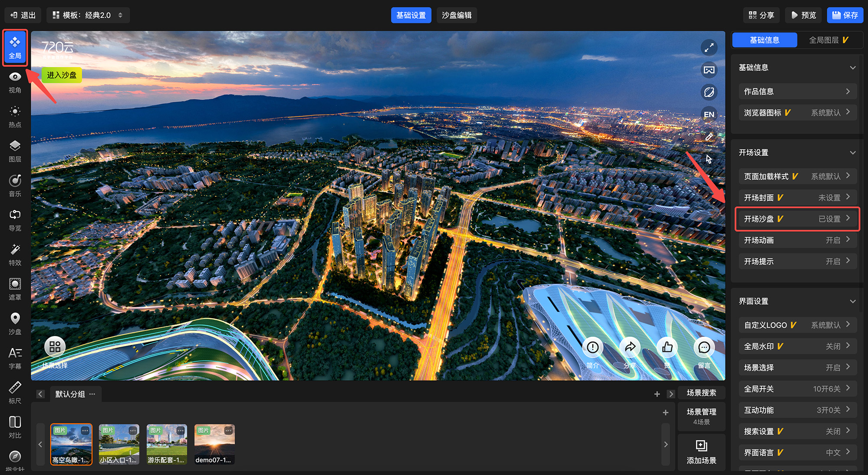Open the 视角 eye view tool
Viewport: 868px width, 475px height.
[x=15, y=82]
